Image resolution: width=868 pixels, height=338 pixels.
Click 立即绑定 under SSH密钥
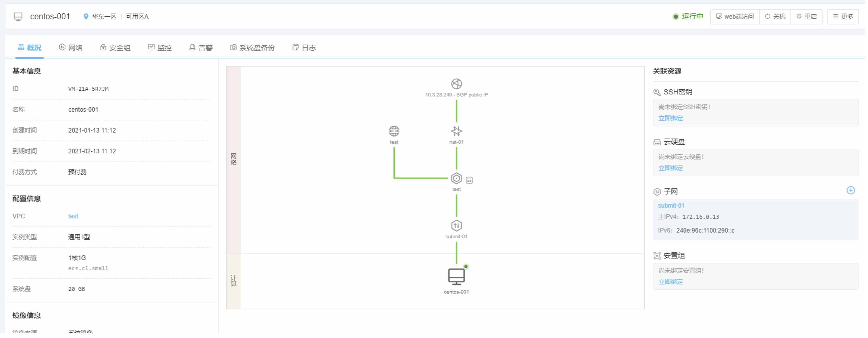tap(671, 119)
